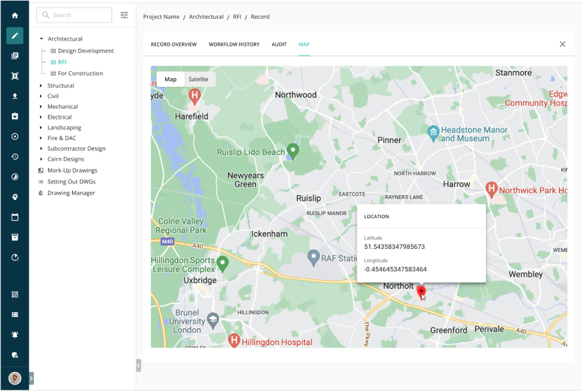Click the Harefield hospital marker
Viewport: 583px width, 392px height.
(x=195, y=97)
